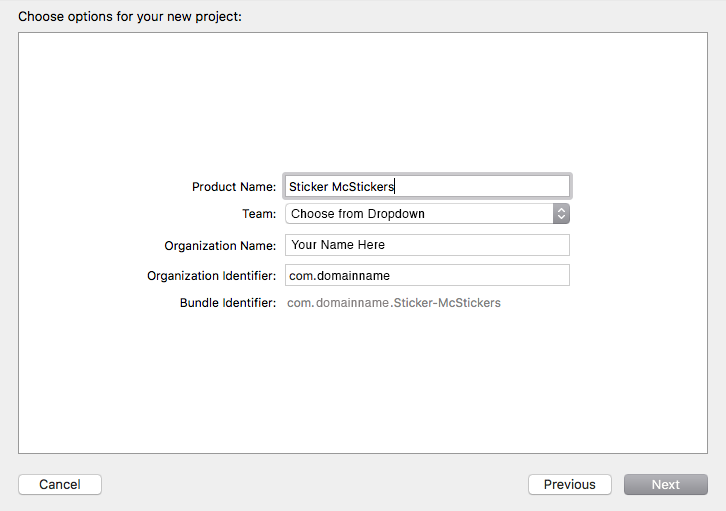
Task: Focus the Product Name text field
Action: tap(427, 186)
